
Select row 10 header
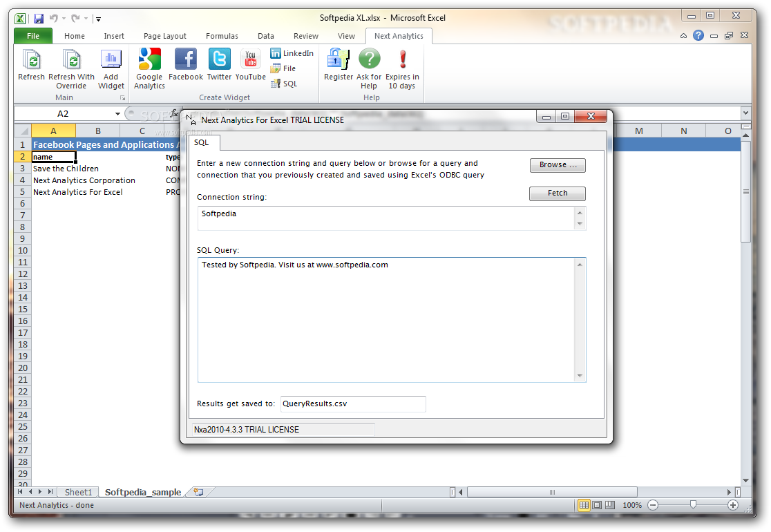23,250
